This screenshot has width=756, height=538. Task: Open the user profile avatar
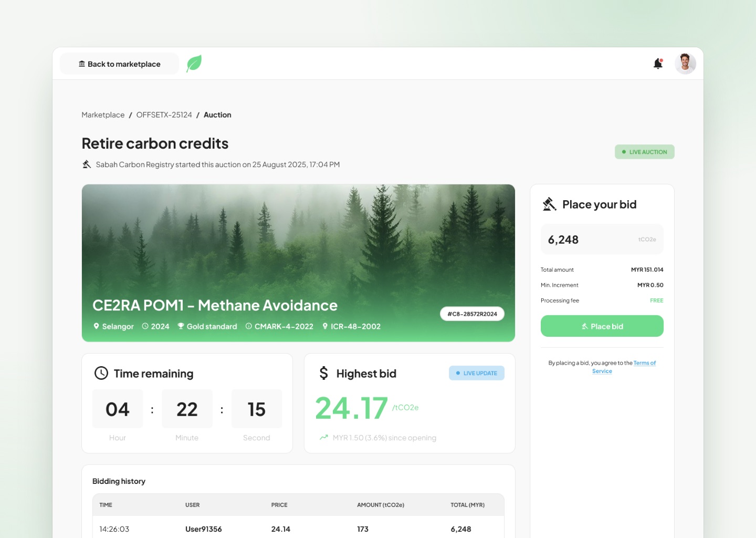pyautogui.click(x=685, y=64)
